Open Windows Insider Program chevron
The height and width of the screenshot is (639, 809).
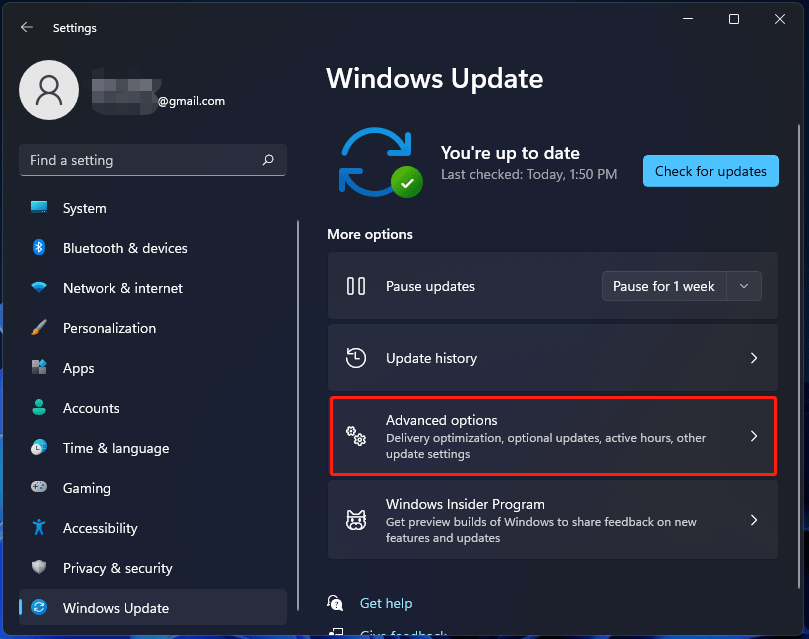[754, 520]
